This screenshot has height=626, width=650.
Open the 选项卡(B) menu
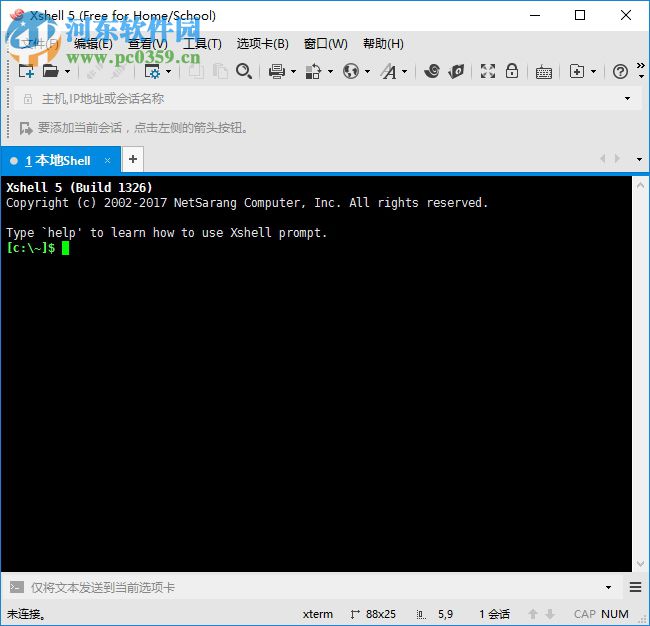(x=262, y=44)
